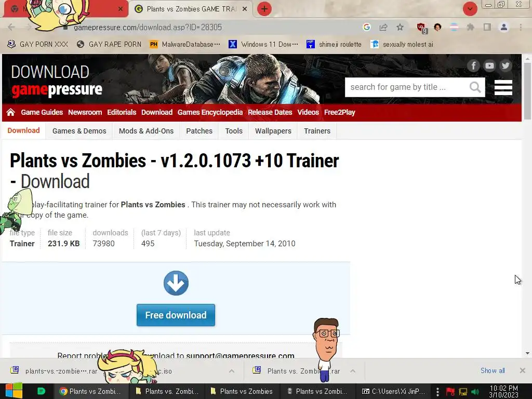This screenshot has height=399, width=532.
Task: Open the Windows Start button
Action: point(14,391)
